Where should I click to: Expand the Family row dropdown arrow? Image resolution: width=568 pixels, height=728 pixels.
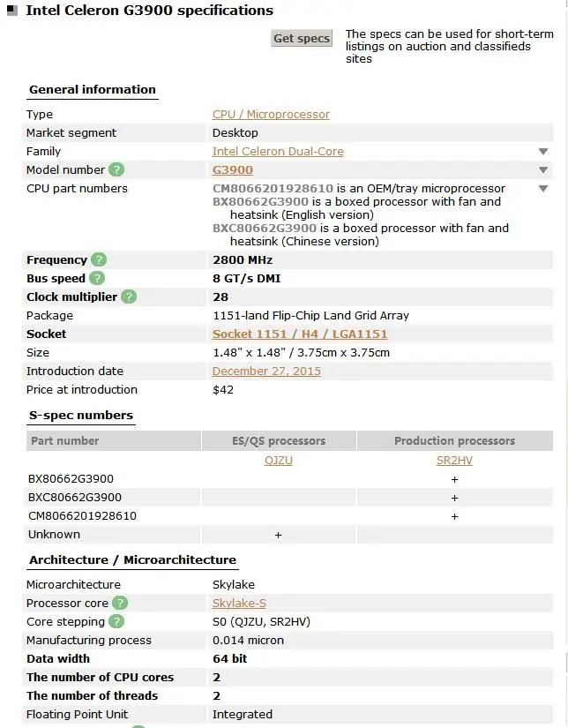click(x=543, y=152)
